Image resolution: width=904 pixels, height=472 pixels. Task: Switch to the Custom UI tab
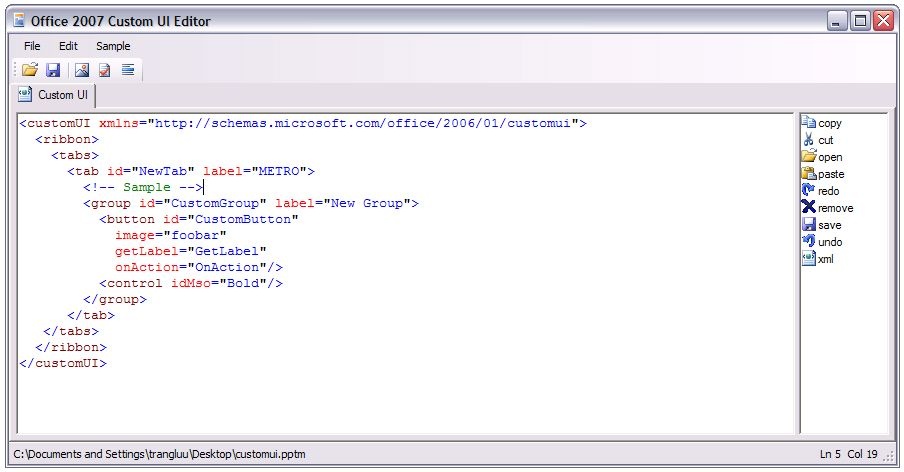(54, 95)
